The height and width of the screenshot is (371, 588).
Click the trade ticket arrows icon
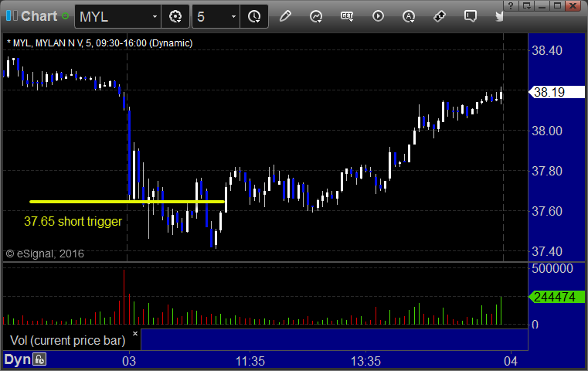point(439,16)
